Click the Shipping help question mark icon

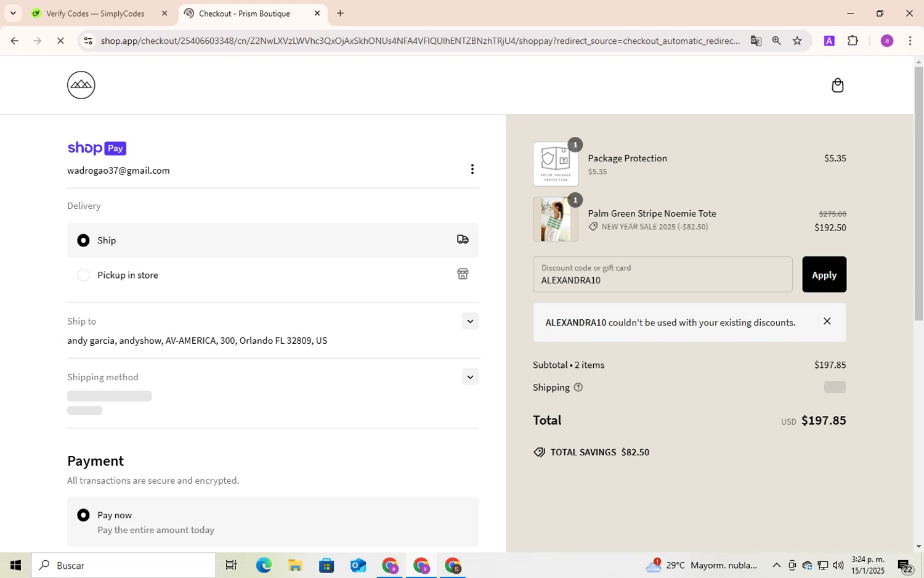click(x=578, y=388)
